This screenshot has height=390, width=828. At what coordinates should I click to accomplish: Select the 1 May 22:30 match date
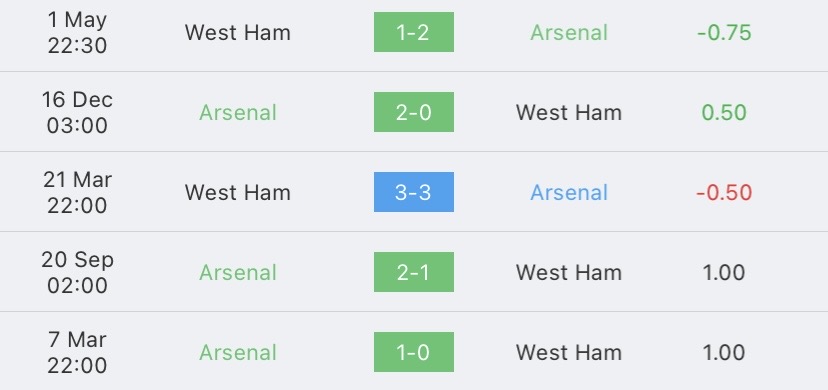[x=77, y=33]
